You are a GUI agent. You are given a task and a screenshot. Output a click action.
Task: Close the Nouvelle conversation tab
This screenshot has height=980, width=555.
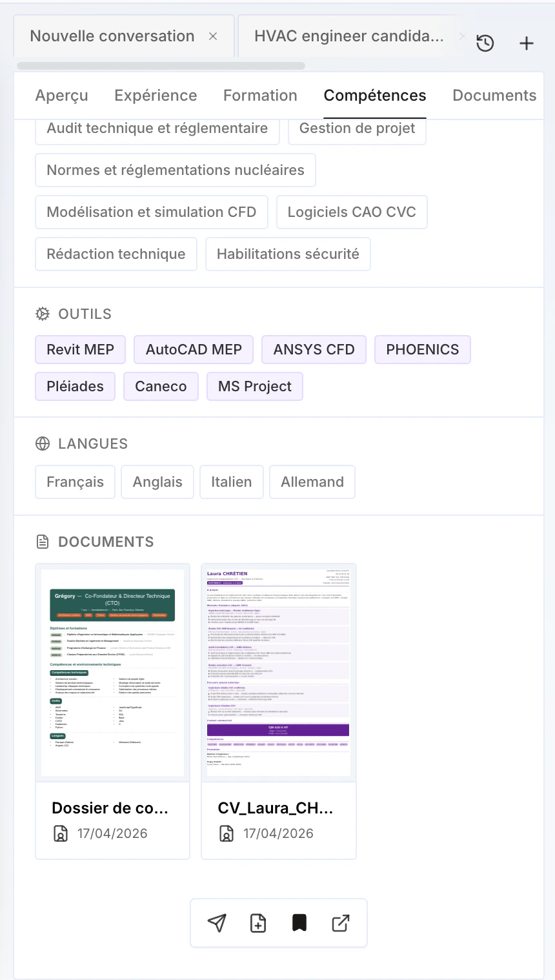point(213,36)
